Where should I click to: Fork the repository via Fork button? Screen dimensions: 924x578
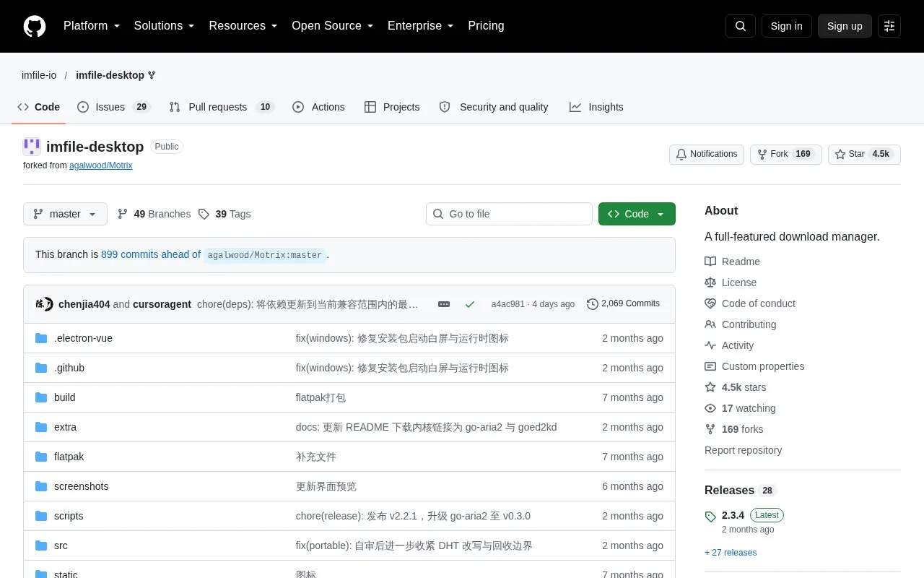[785, 155]
